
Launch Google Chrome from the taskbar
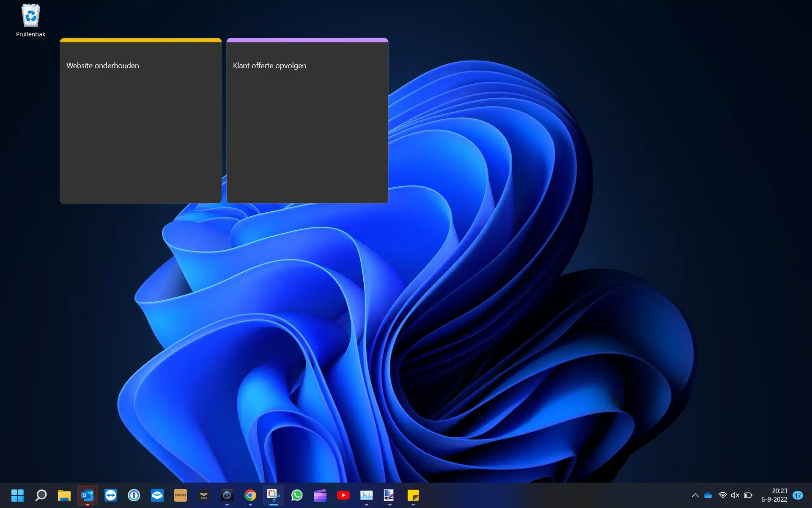tap(250, 495)
